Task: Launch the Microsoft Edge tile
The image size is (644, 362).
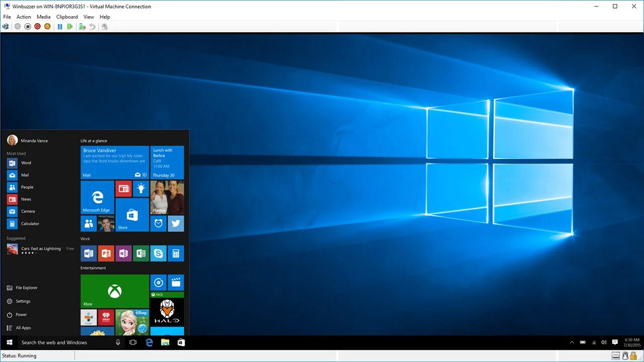Action: coord(97,197)
